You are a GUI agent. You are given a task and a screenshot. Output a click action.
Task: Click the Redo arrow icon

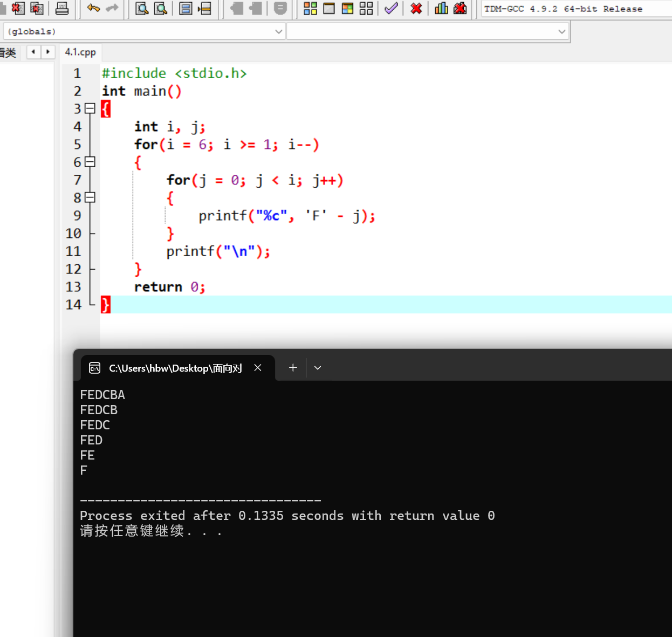tap(112, 8)
